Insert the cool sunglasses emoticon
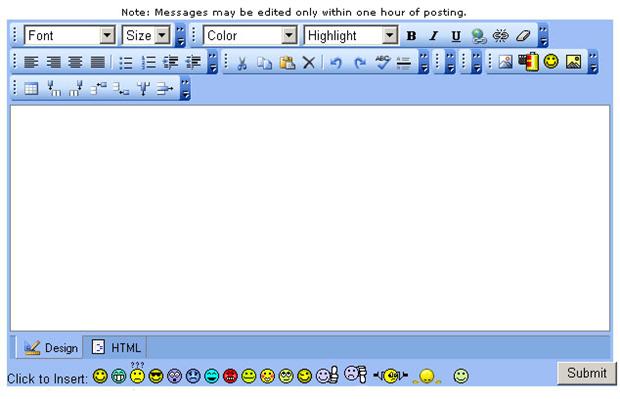The image size is (620, 399). 156,376
